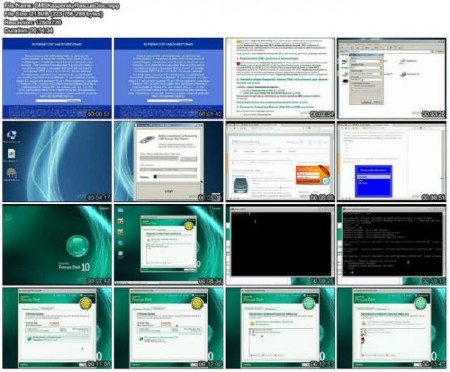450x372 pixels.
Task: Select the empty black terminal thumbnail
Action: 280,245
